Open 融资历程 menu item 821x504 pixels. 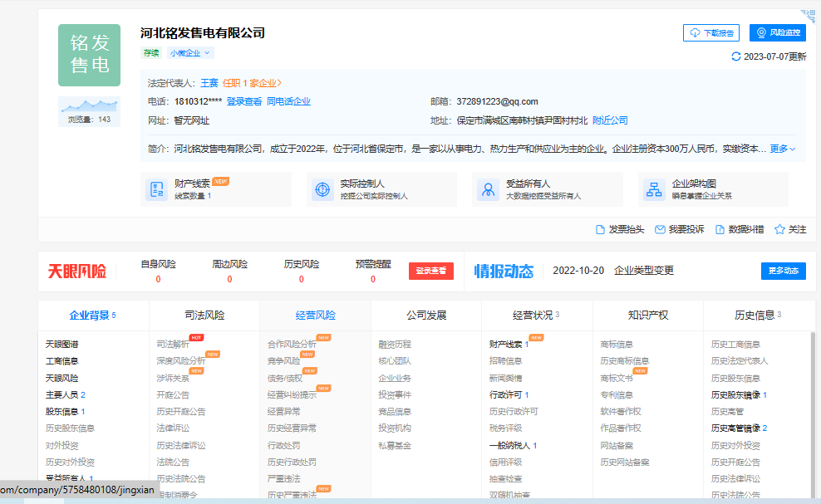[395, 345]
